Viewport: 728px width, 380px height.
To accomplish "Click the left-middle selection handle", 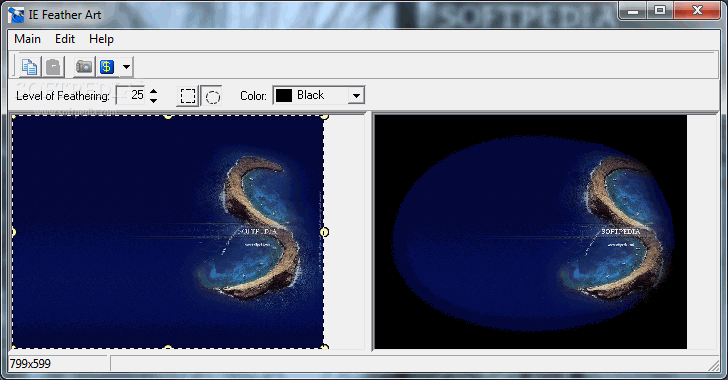I will coord(13,232).
